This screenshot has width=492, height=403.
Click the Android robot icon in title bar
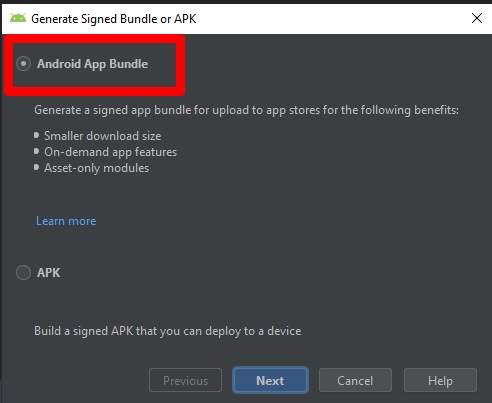point(18,18)
